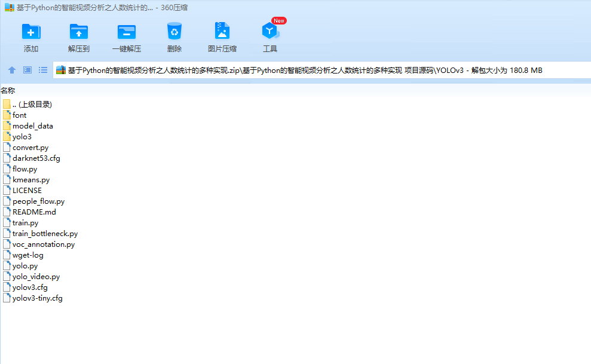Switch to the list view mode
Screen dimensions: 591x364
(43, 70)
